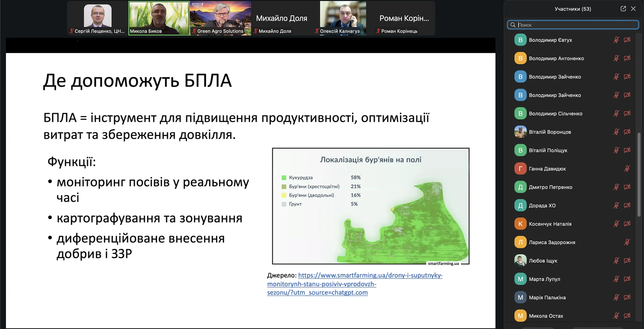Viewport: 644px width, 329px height.
Task: Select Косенчук Наталія in participants list
Action: pyautogui.click(x=550, y=224)
